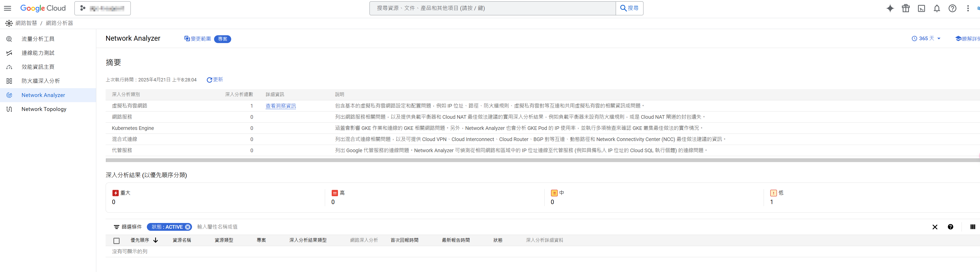Click the 篩選條件 filter icon
This screenshot has height=272, width=980.
(116, 227)
